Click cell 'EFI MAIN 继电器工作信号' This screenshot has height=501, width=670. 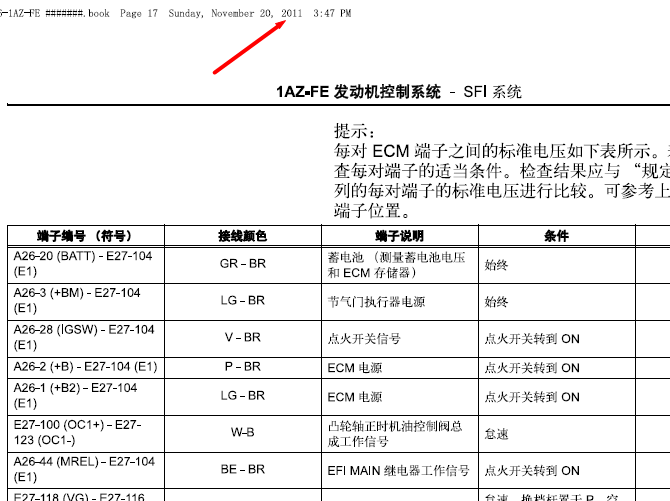click(398, 471)
